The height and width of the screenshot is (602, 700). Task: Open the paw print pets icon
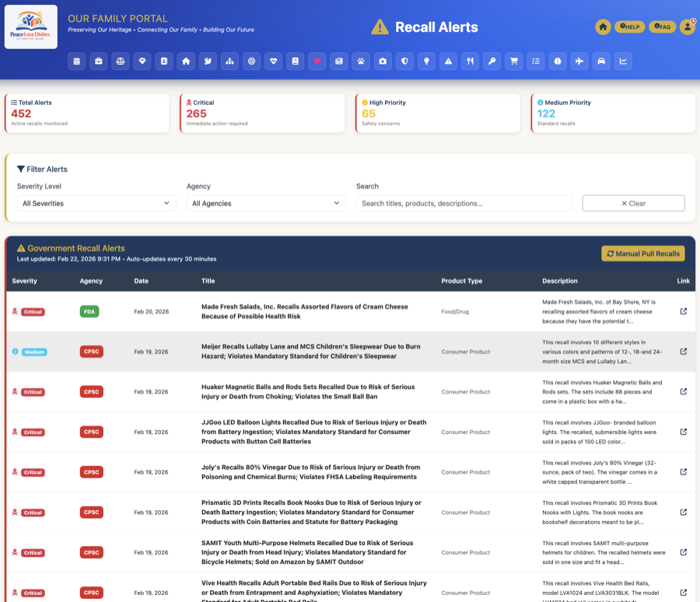361,61
